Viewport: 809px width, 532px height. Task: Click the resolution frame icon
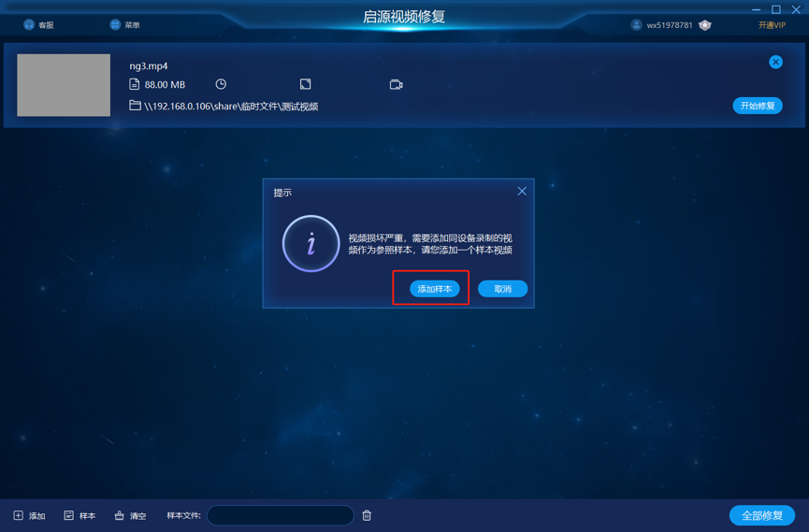coord(306,84)
